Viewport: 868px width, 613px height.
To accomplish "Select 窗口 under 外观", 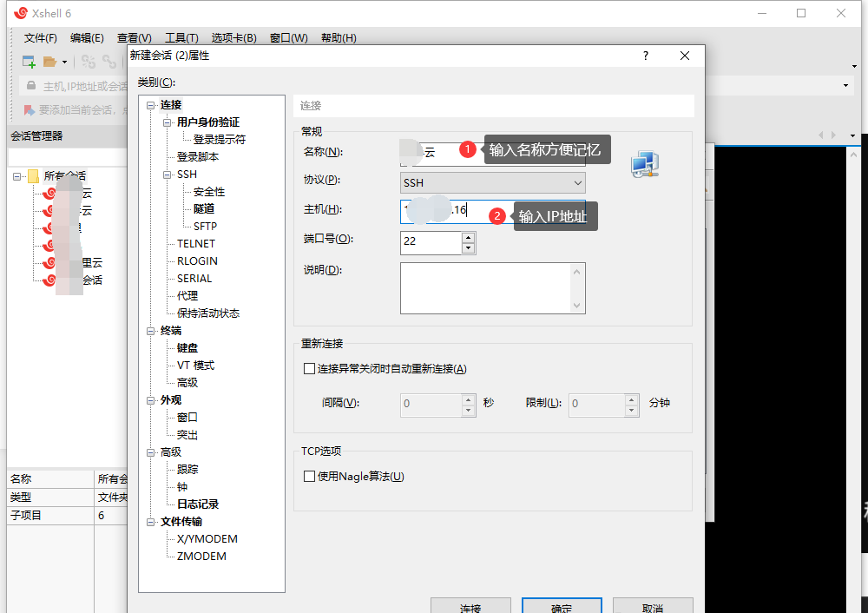I will [x=187, y=418].
